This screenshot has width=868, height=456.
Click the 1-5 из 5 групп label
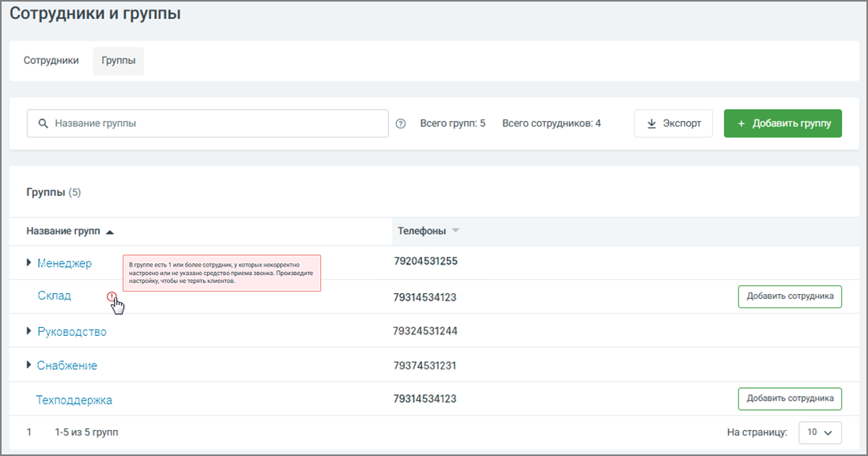pyautogui.click(x=86, y=432)
